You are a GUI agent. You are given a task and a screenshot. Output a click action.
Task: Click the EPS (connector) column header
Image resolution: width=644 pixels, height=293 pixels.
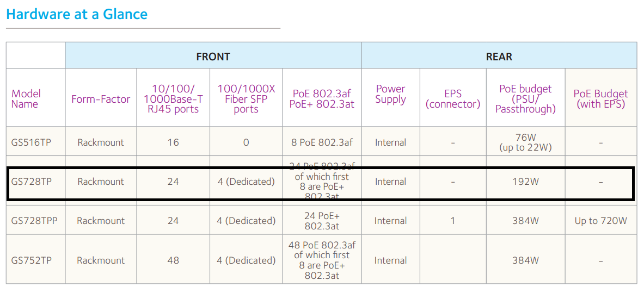pos(453,99)
